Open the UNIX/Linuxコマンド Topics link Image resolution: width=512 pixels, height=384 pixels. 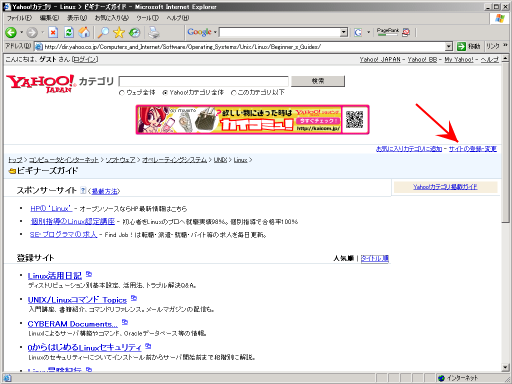click(x=77, y=300)
